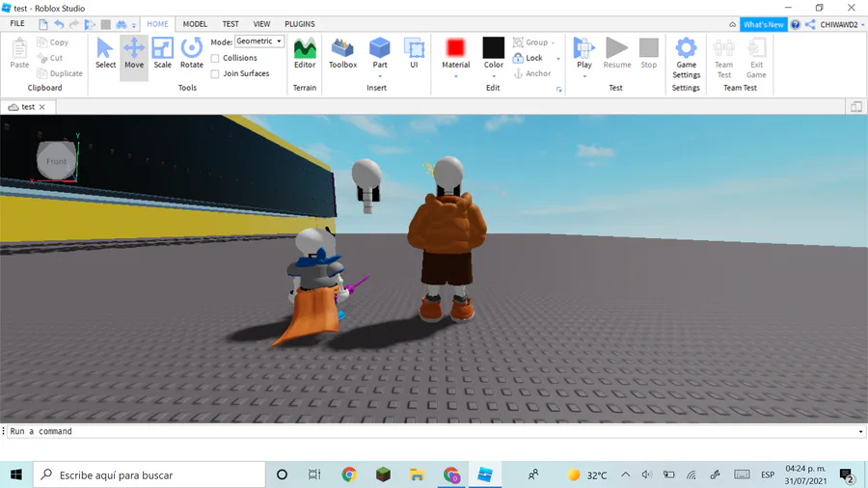The height and width of the screenshot is (488, 868).
Task: Start a Team Test
Action: click(x=723, y=58)
